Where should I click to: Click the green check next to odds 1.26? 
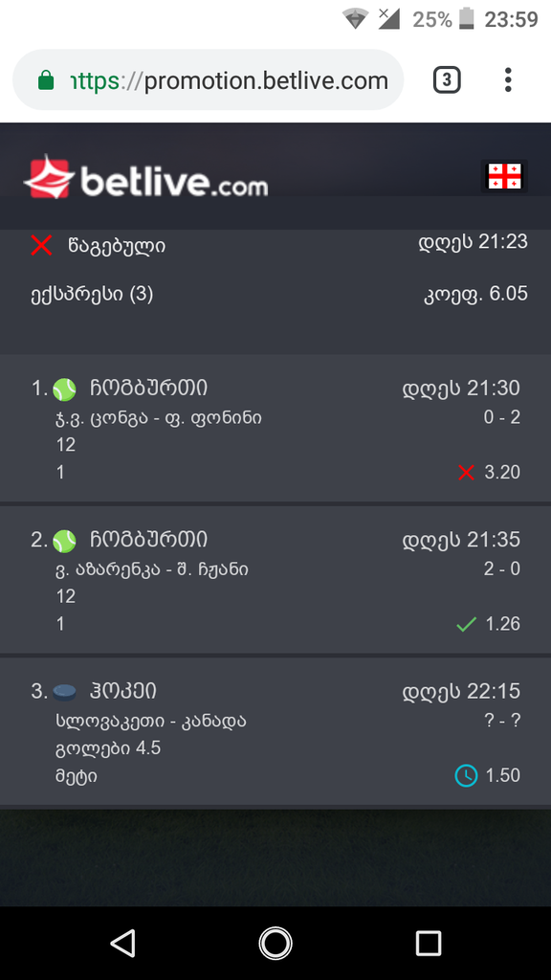point(466,624)
